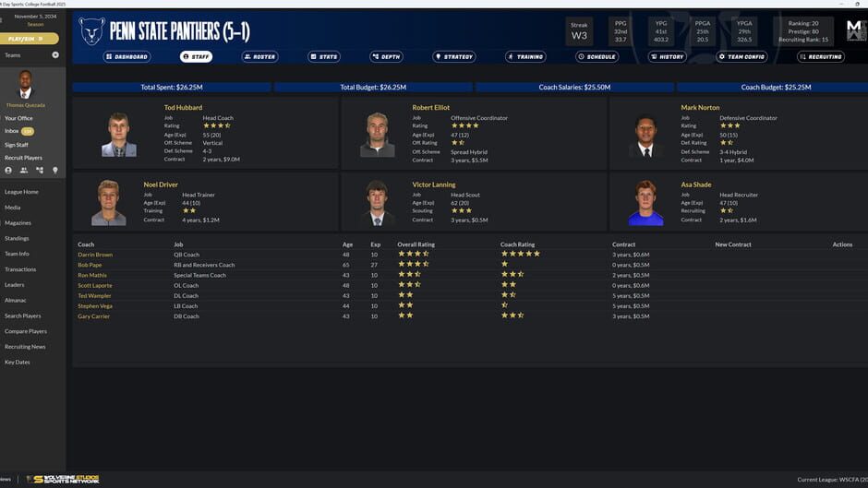Open the Stats tab
Screen dimensions: 868x488
point(324,56)
